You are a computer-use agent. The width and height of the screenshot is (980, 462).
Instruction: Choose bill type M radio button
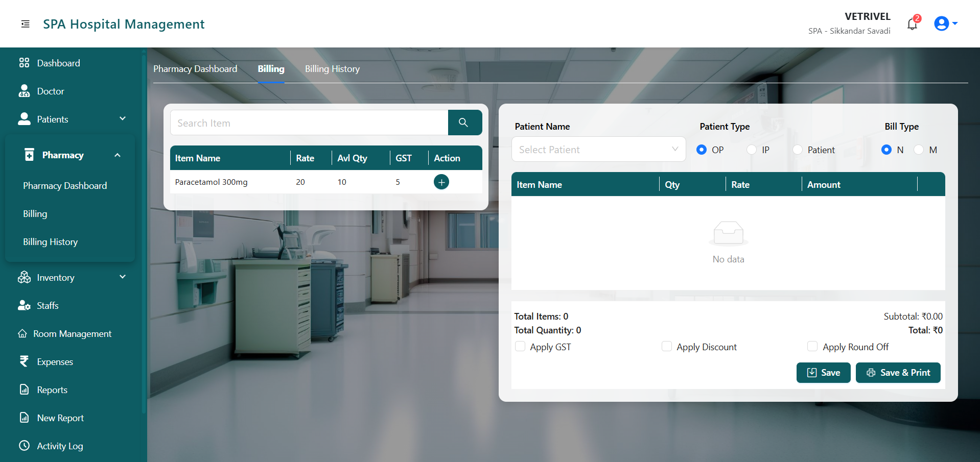pos(919,150)
